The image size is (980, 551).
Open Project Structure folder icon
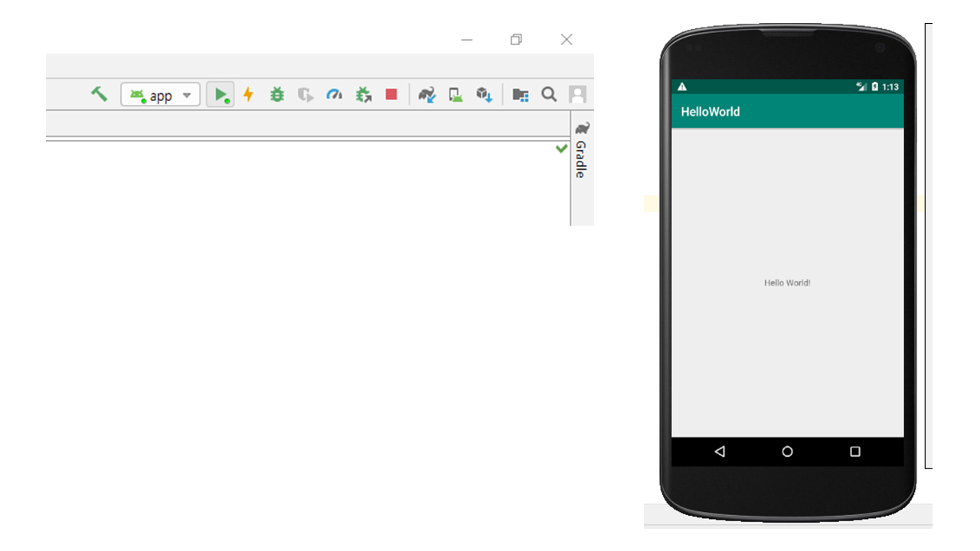point(521,95)
